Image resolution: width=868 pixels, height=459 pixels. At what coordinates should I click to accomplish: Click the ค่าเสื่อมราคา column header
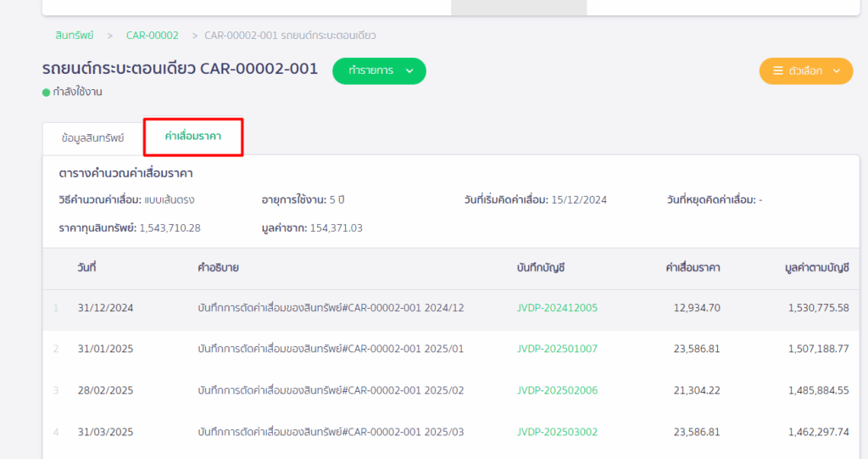693,268
